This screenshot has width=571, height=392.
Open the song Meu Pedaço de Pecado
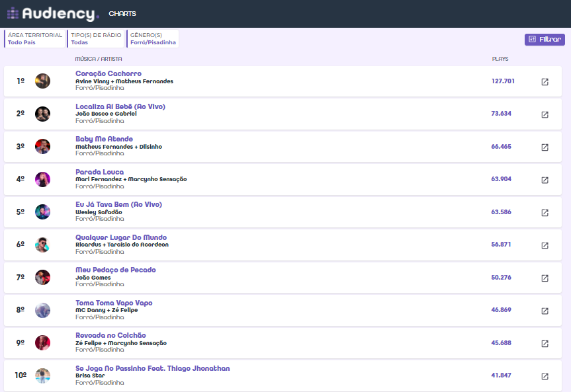coord(116,270)
